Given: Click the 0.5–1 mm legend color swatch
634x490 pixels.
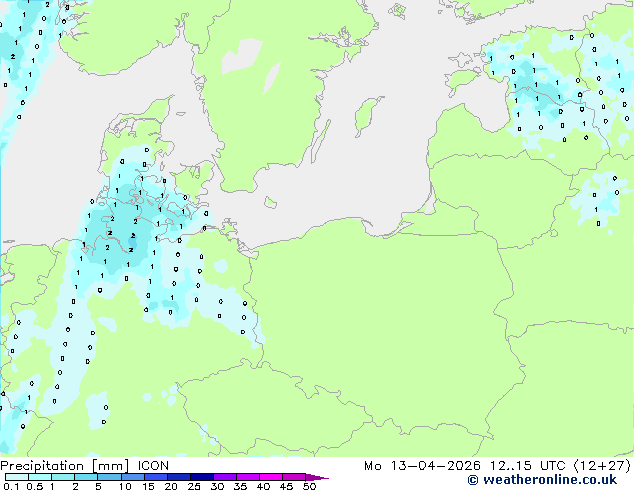Looking at the screenshot, I should [x=40, y=477].
